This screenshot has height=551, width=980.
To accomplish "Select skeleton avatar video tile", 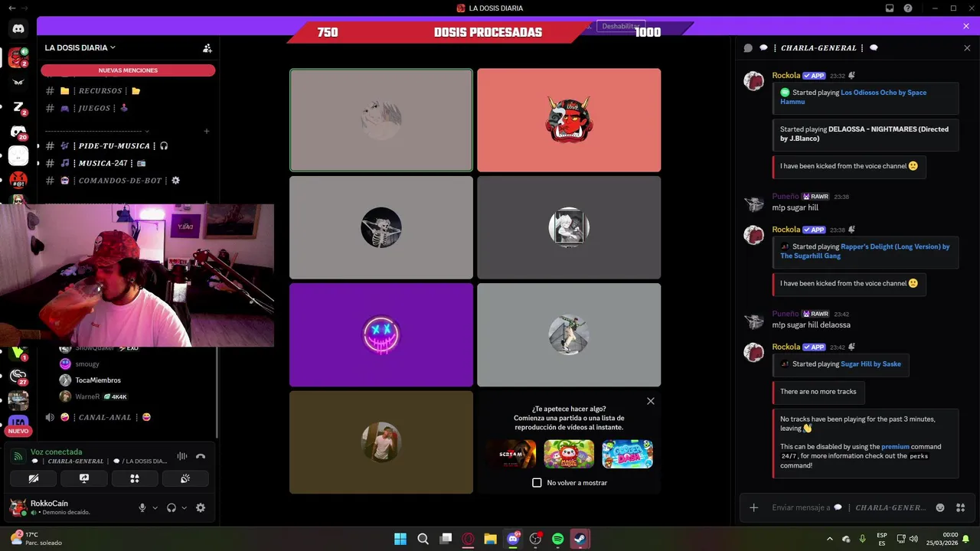I will [x=381, y=227].
